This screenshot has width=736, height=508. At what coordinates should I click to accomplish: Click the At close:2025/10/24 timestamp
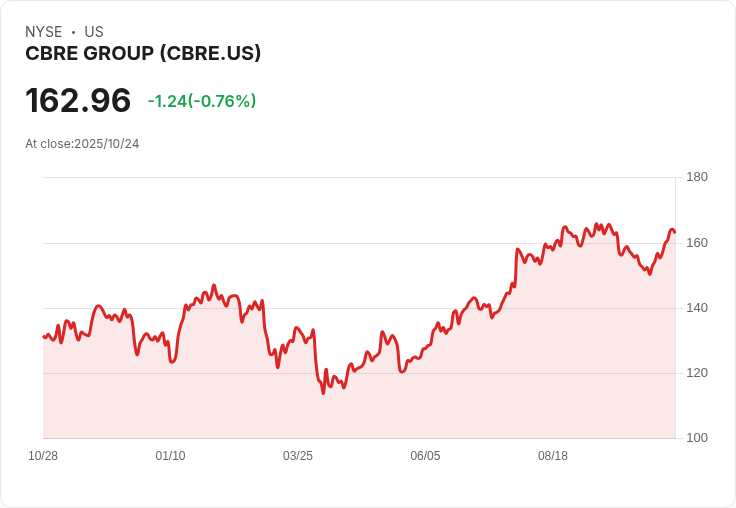pyautogui.click(x=82, y=144)
